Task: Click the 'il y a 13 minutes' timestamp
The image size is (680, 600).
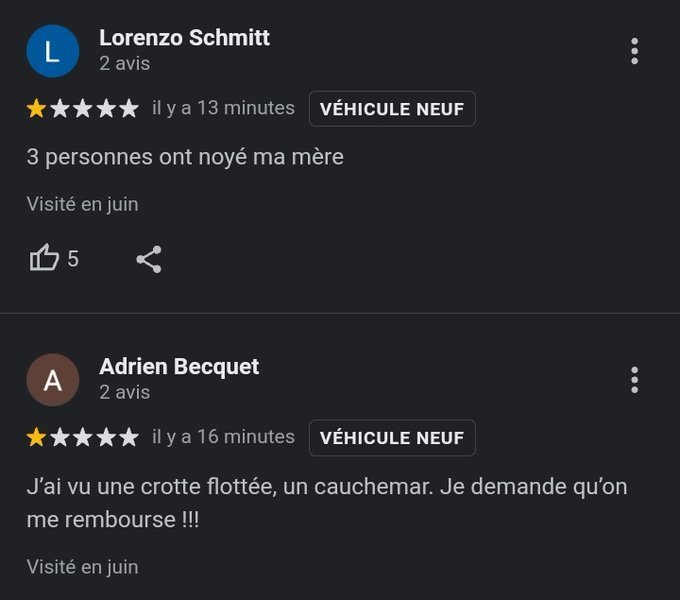Action: [223, 108]
